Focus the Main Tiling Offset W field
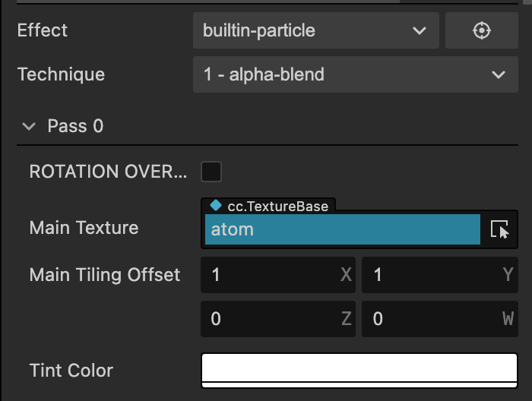This screenshot has width=532, height=401. pos(439,319)
